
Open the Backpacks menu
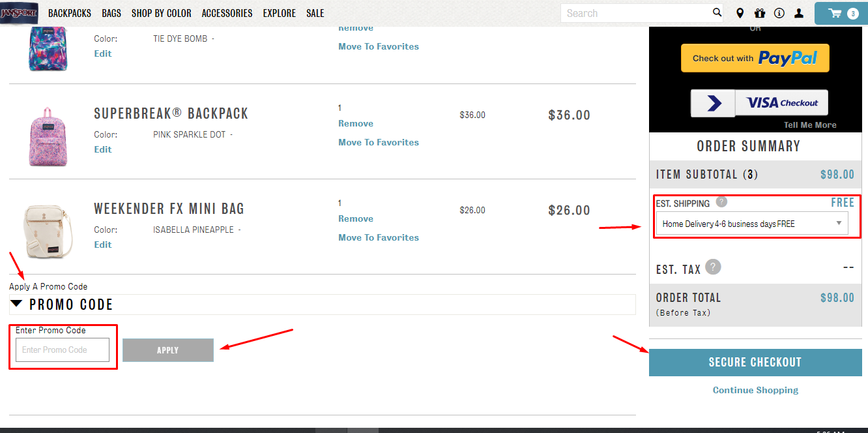[x=70, y=13]
